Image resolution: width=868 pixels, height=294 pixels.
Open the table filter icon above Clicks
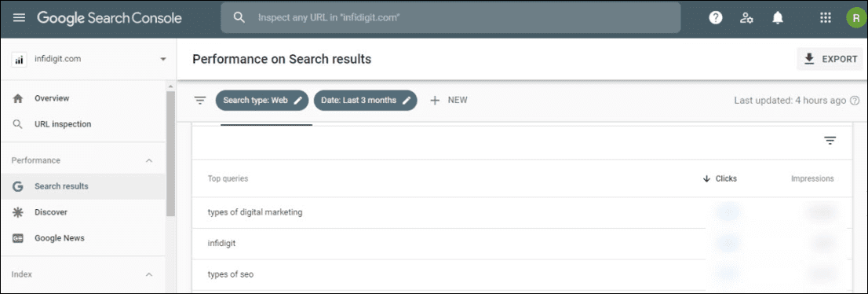pos(830,141)
